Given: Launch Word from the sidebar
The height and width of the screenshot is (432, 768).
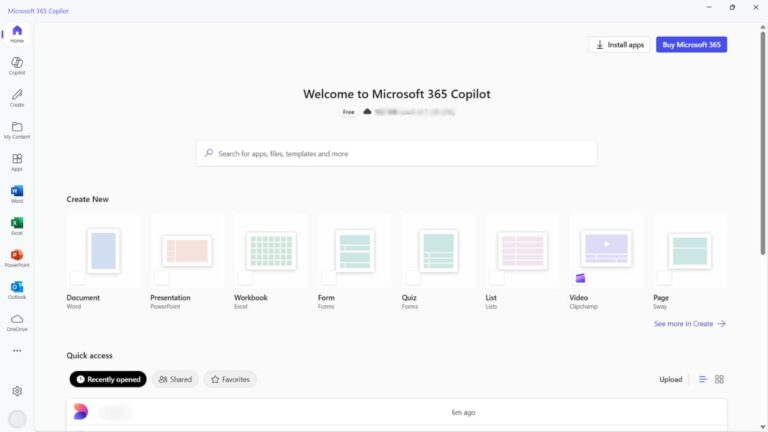Looking at the screenshot, I should pyautogui.click(x=17, y=194).
